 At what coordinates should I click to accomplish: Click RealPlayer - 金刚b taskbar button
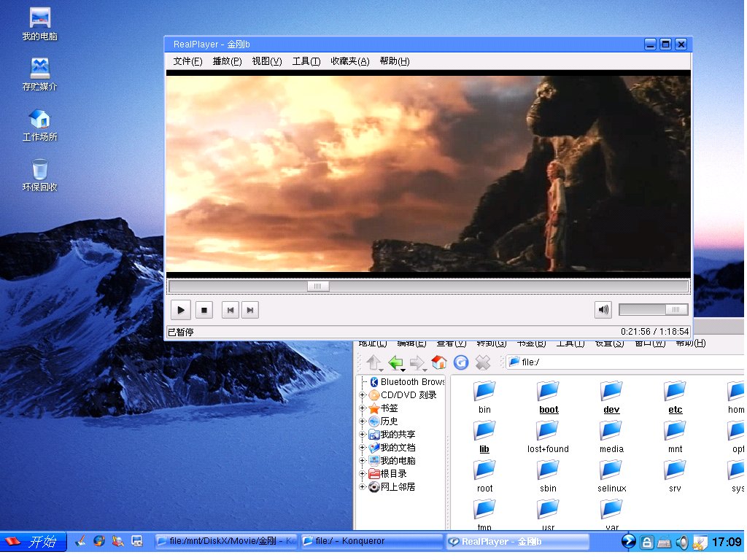coord(517,542)
